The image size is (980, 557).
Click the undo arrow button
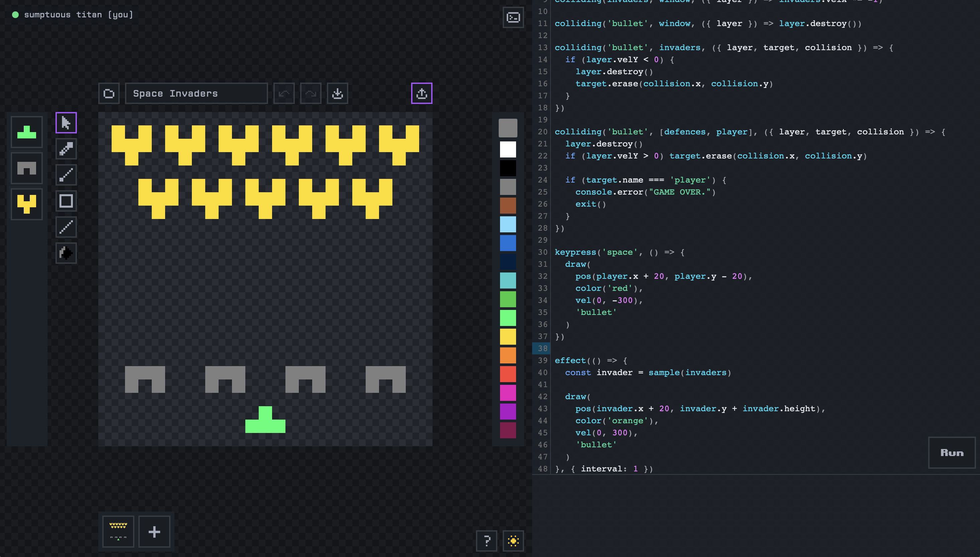pos(284,93)
